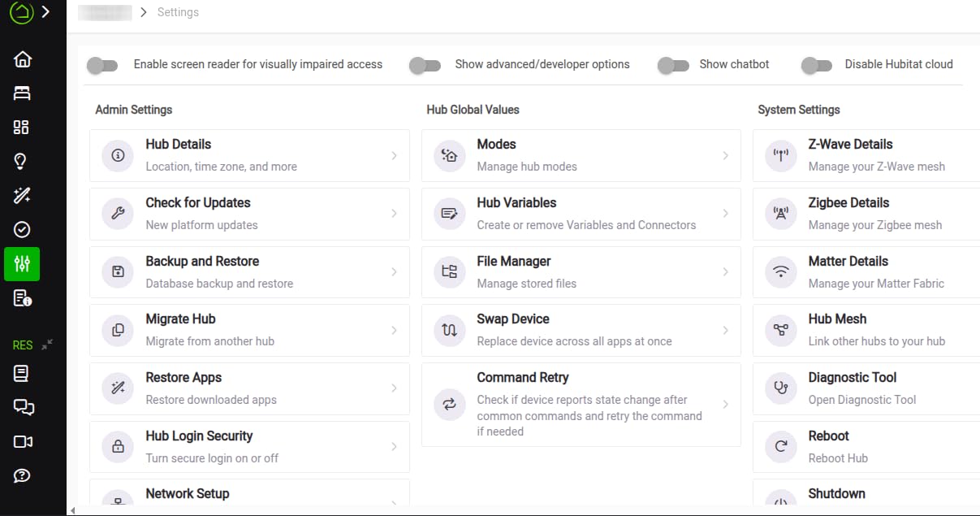Turn on the Disable Hubitat cloud switch
The height and width of the screenshot is (516, 980).
point(816,65)
